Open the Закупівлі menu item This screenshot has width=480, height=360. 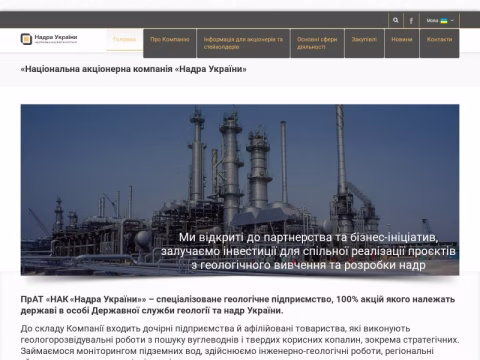[x=364, y=43]
